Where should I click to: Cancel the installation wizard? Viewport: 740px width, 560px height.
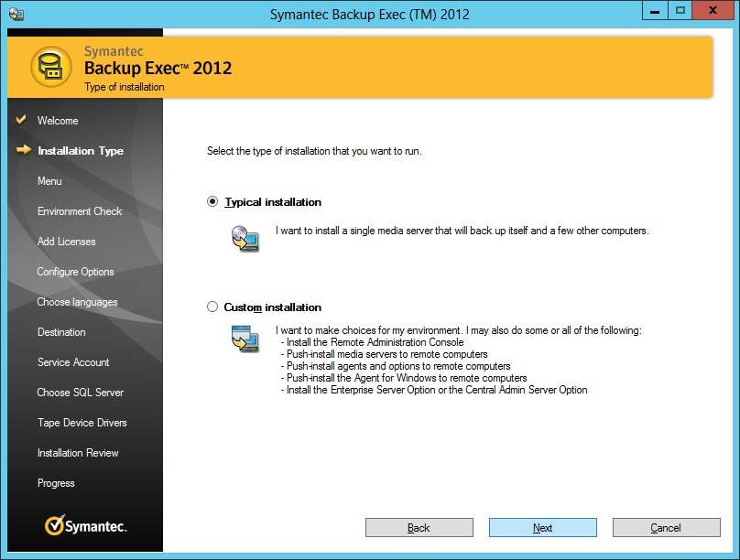(667, 527)
